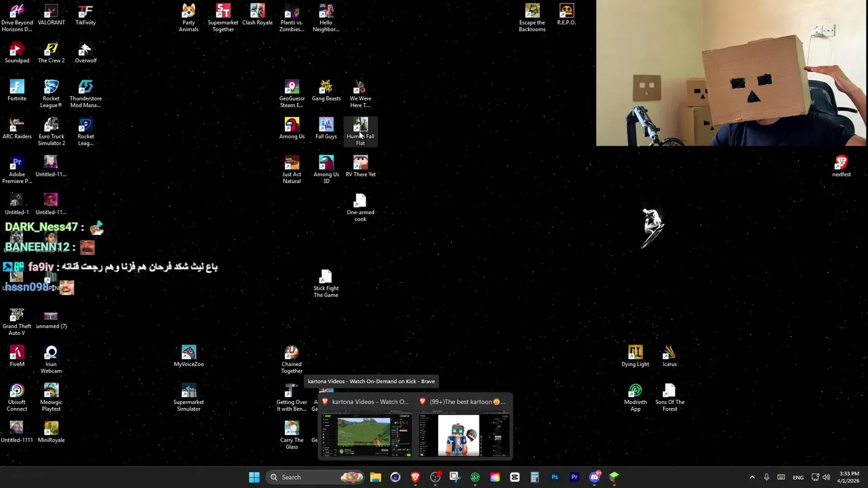This screenshot has height=488, width=868.
Task: Select Hello Neighbor shortcut
Action: coord(326,18)
